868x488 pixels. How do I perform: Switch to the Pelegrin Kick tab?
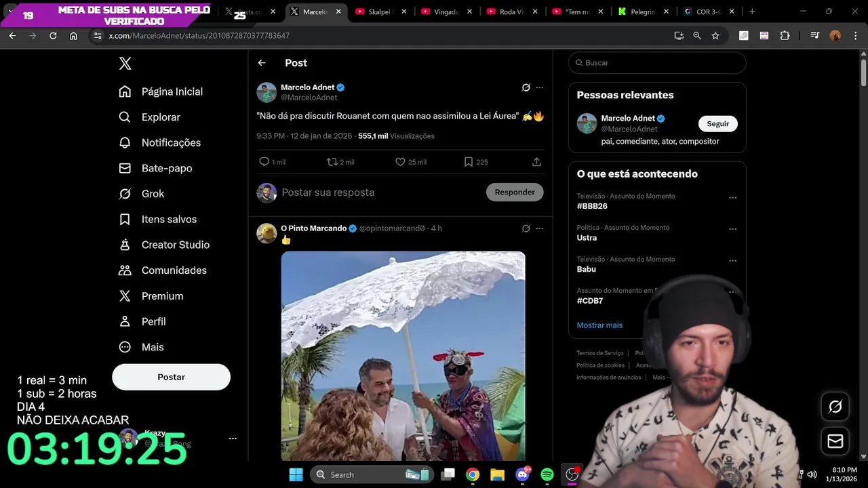643,12
